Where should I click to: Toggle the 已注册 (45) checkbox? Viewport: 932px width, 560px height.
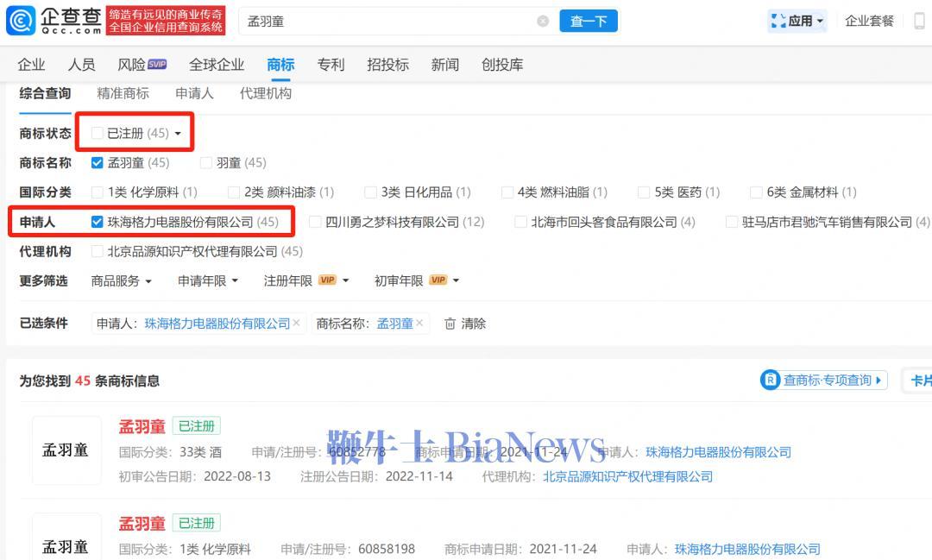pyautogui.click(x=97, y=133)
